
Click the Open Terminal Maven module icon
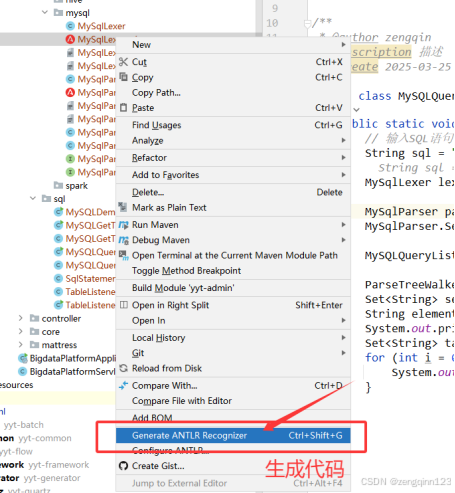(124, 255)
